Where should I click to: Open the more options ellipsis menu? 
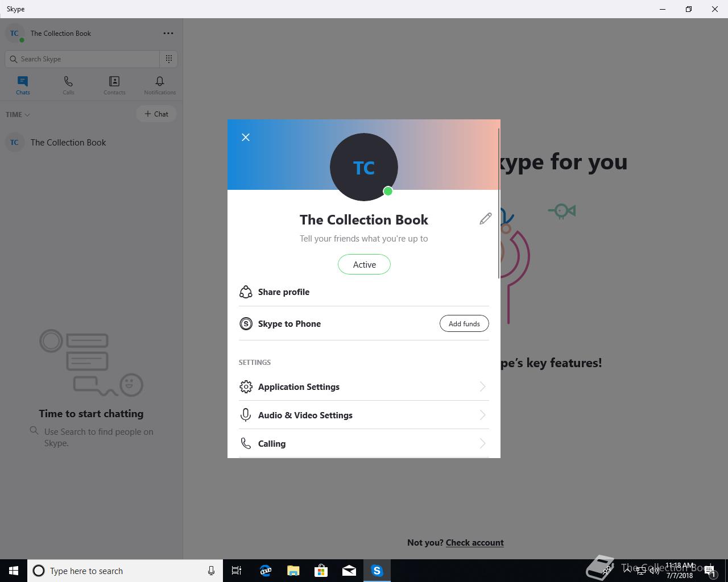coord(168,33)
